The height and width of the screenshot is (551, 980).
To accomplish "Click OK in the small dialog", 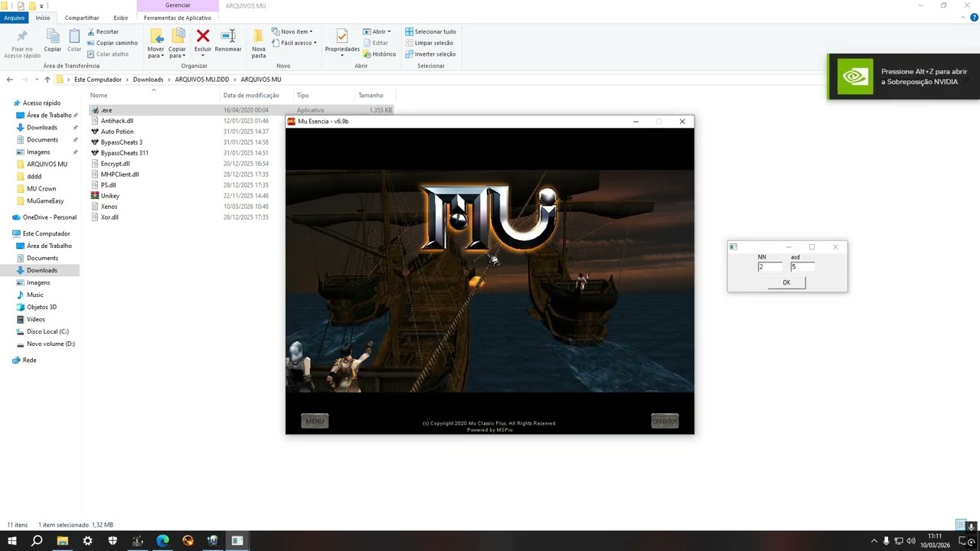I will click(786, 282).
